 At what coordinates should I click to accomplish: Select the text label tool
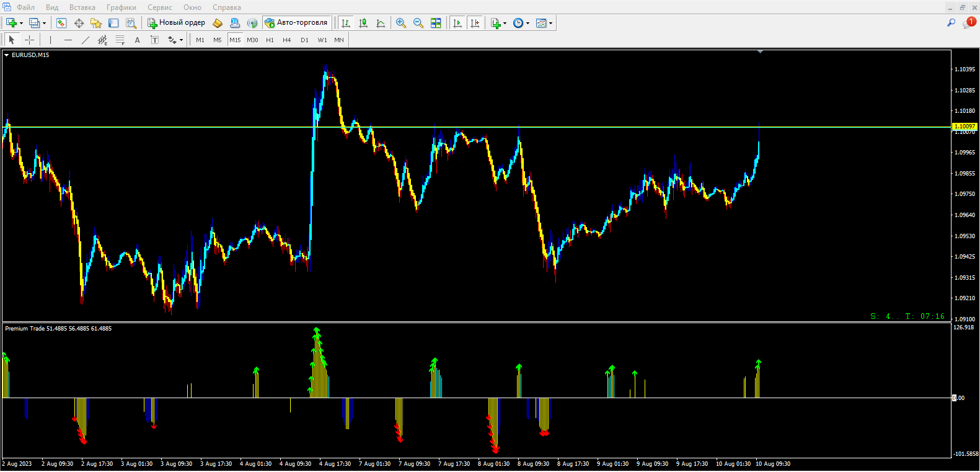[x=137, y=40]
